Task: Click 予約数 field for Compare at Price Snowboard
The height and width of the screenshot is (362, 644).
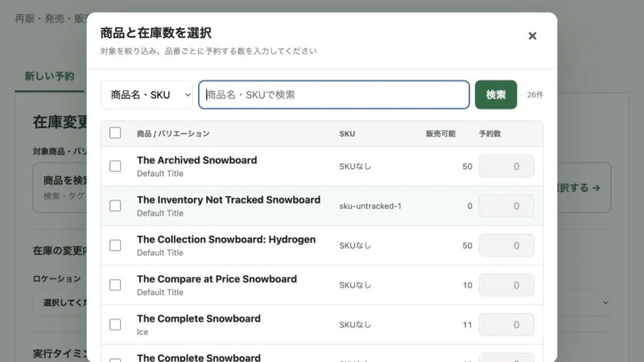Action: tap(506, 285)
